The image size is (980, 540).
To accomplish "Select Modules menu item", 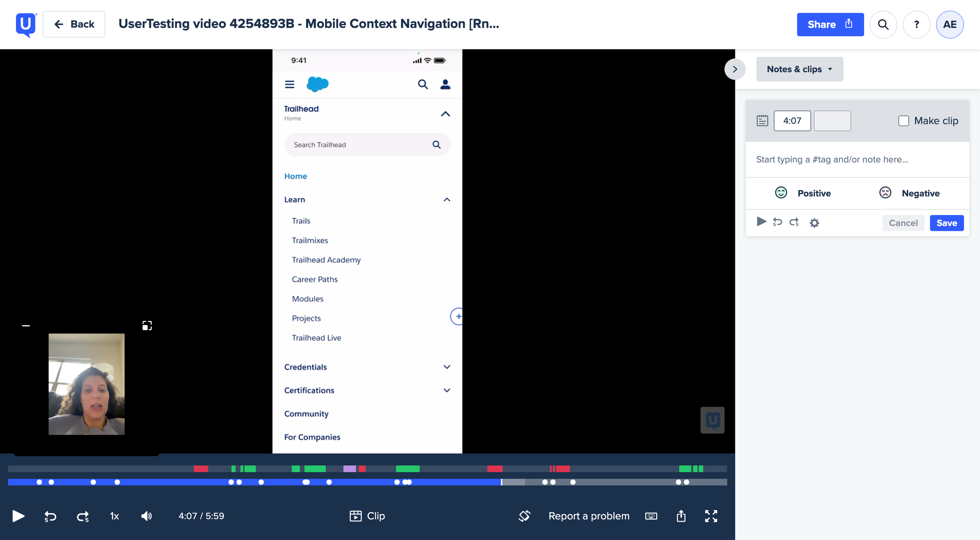I will click(x=308, y=299).
